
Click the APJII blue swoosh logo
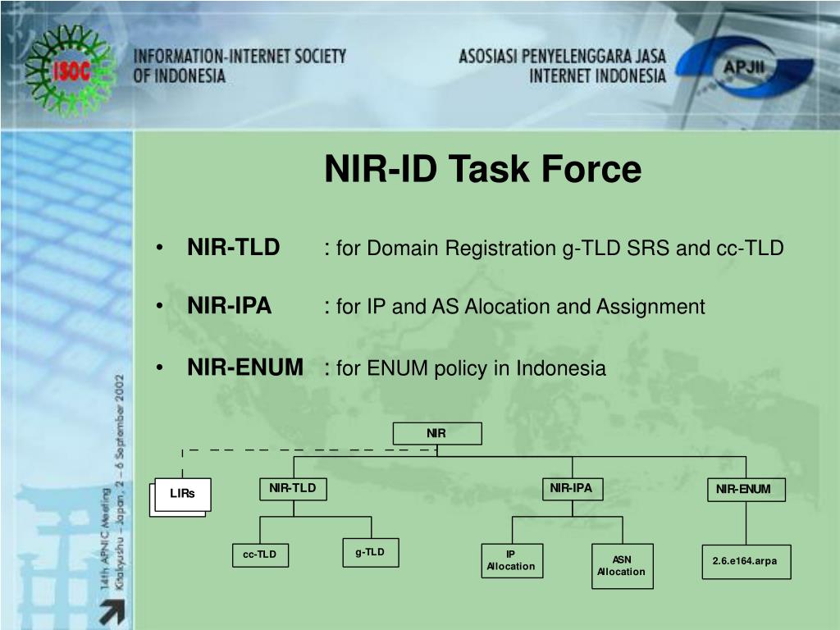click(743, 68)
